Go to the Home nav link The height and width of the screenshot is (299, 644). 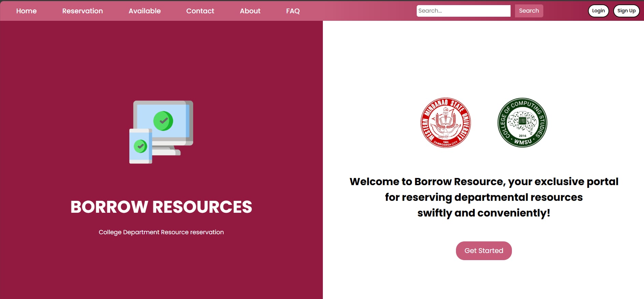[x=26, y=11]
